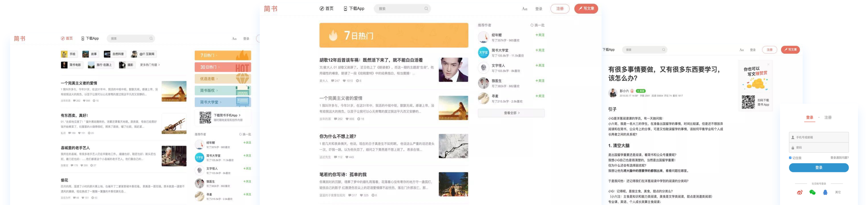Click the Aa font settings icon in center window

[524, 9]
